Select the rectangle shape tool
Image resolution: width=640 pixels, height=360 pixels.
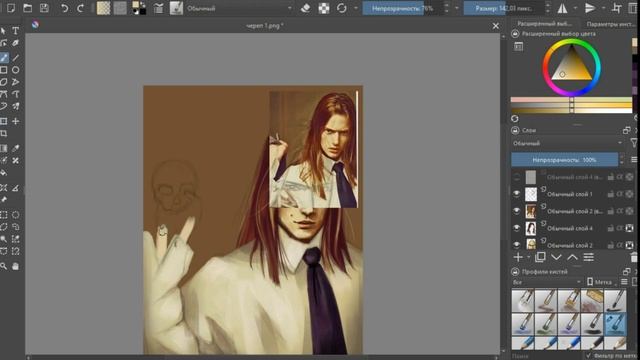point(4,70)
